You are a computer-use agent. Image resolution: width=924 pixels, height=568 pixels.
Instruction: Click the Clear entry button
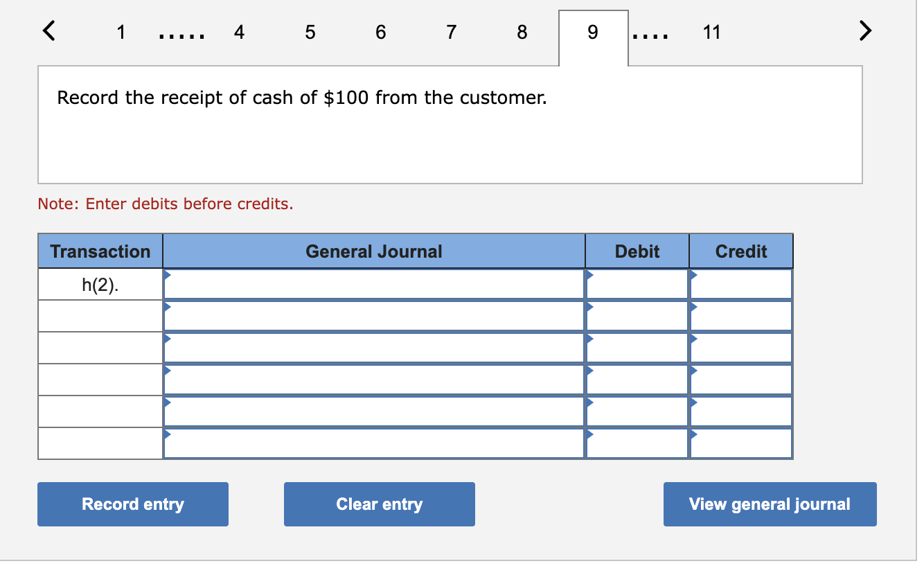tap(379, 504)
